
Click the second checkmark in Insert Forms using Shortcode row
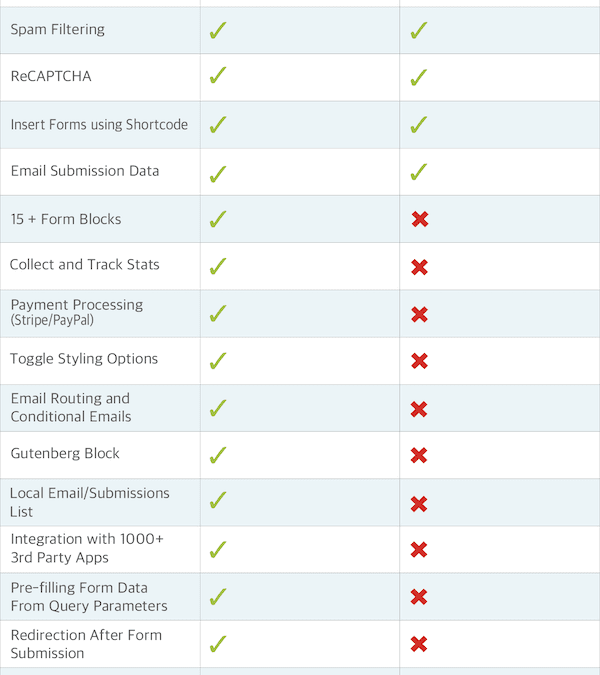tap(419, 125)
